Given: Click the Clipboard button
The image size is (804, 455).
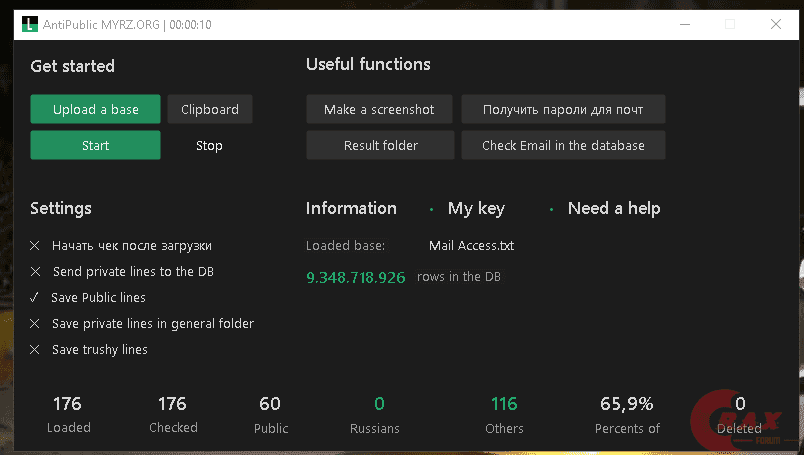Looking at the screenshot, I should 210,109.
